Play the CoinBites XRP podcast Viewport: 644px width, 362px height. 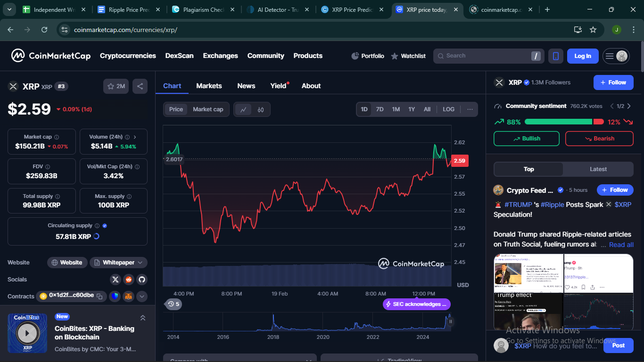pos(27,334)
